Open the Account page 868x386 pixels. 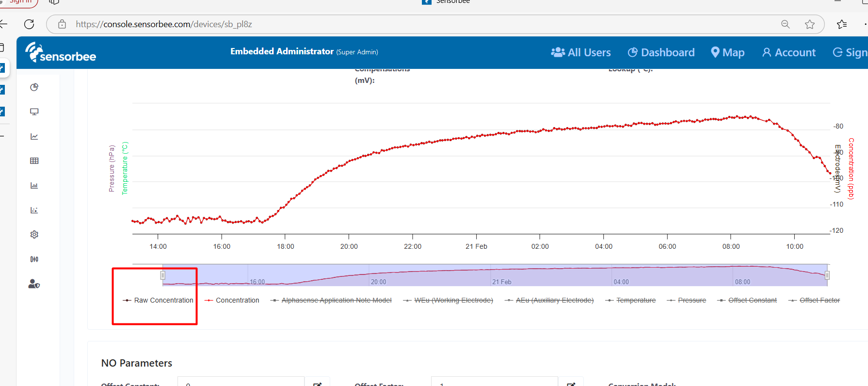(x=789, y=52)
